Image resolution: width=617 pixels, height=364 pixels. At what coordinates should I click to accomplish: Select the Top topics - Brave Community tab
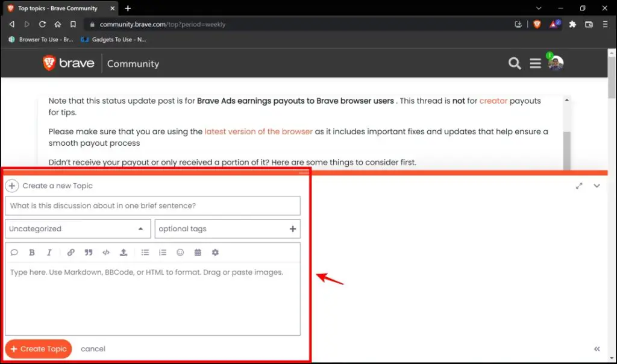pyautogui.click(x=61, y=8)
